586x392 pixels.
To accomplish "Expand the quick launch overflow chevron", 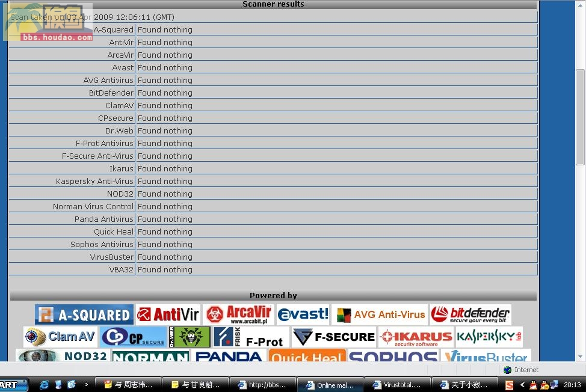I will point(86,384).
